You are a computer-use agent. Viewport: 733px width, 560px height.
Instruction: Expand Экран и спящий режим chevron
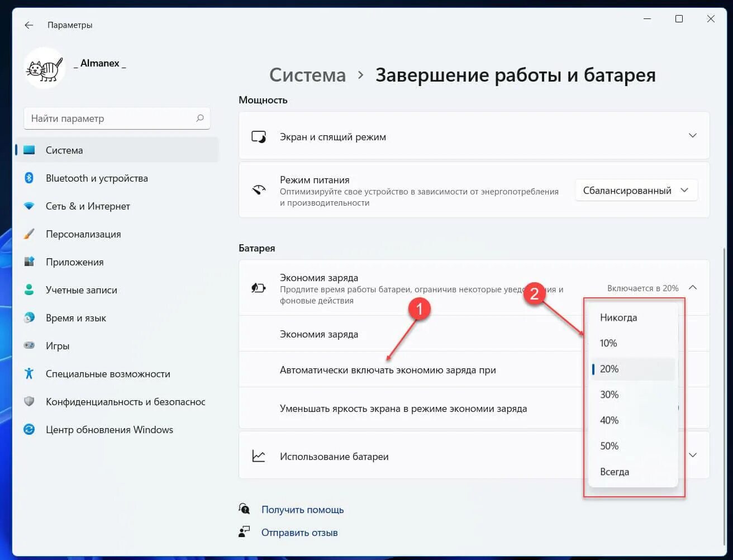click(x=693, y=136)
